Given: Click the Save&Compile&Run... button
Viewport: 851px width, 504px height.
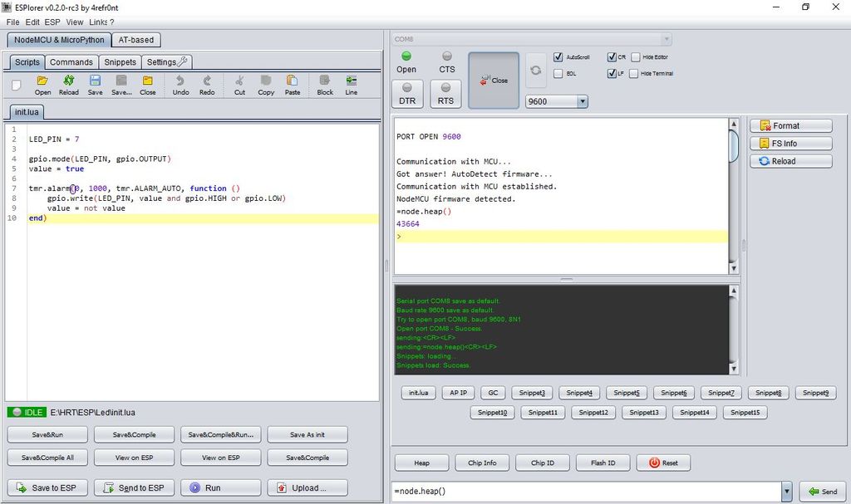Looking at the screenshot, I should [x=221, y=434].
